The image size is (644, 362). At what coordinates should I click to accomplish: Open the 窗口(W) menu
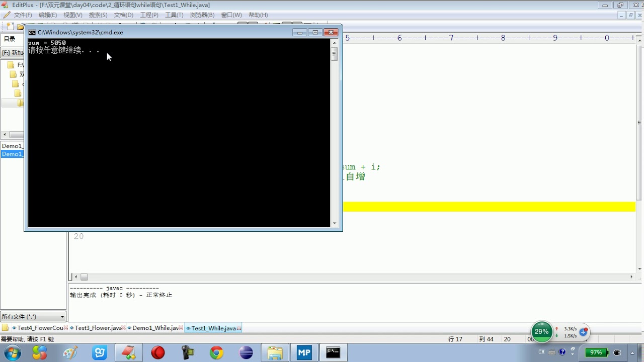pos(231,15)
